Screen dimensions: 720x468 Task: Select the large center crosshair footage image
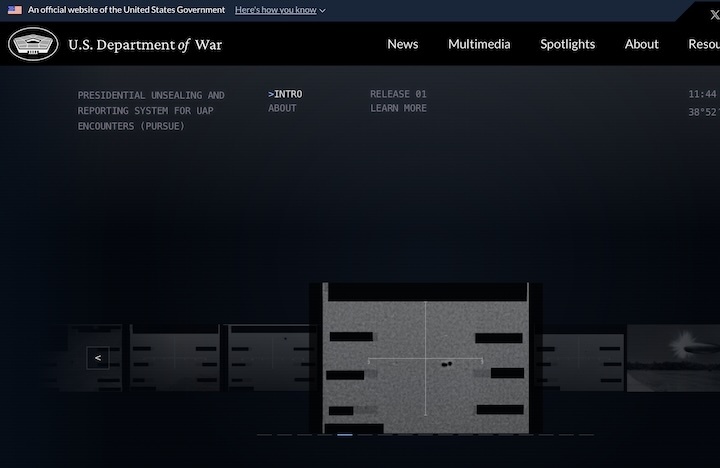426,358
